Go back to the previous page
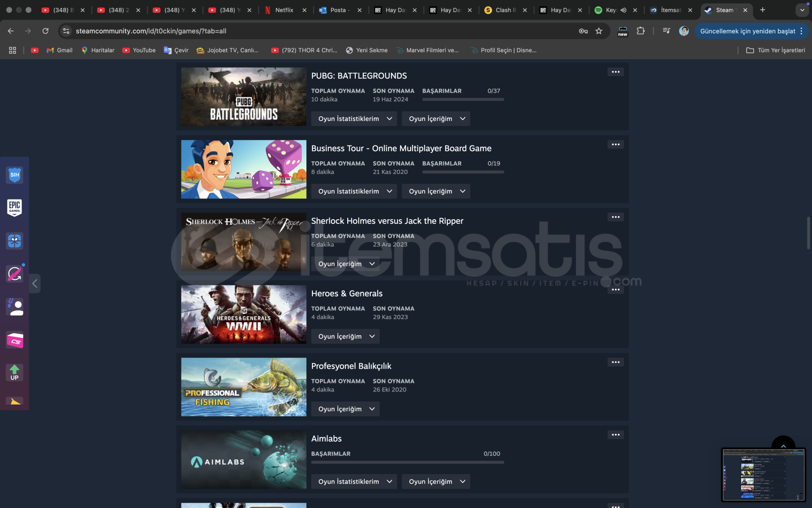This screenshot has width=812, height=508. point(11,31)
